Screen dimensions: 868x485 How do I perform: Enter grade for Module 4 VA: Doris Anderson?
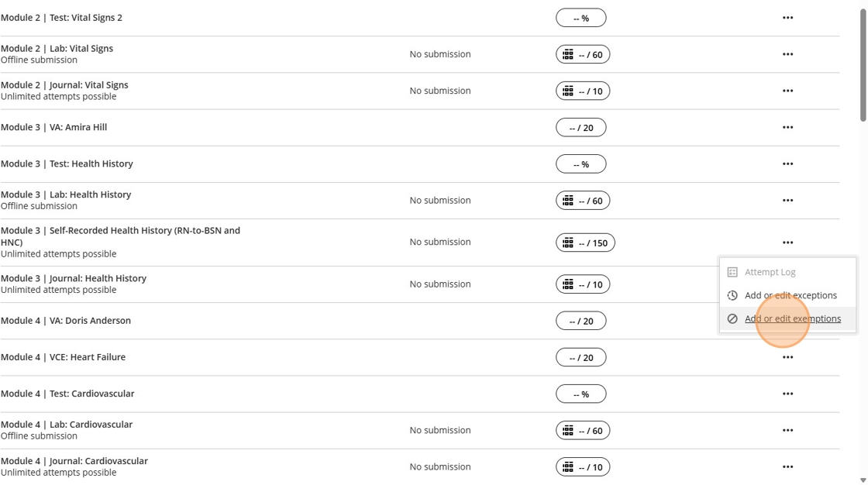tap(580, 321)
